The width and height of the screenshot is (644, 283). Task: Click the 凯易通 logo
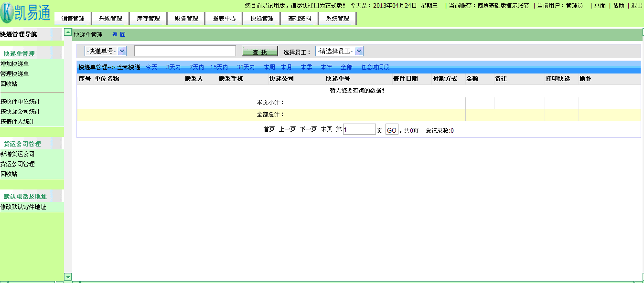tap(26, 13)
